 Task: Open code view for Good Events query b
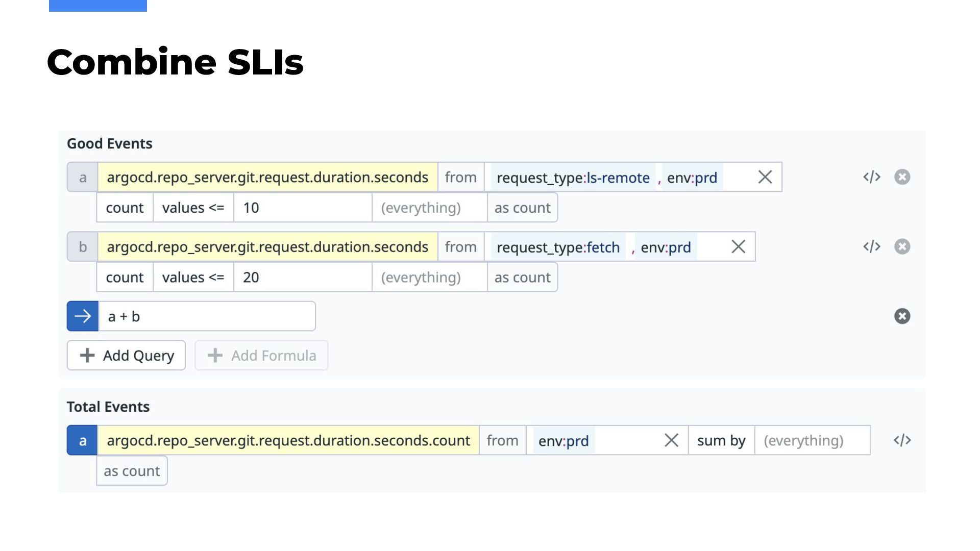(872, 247)
